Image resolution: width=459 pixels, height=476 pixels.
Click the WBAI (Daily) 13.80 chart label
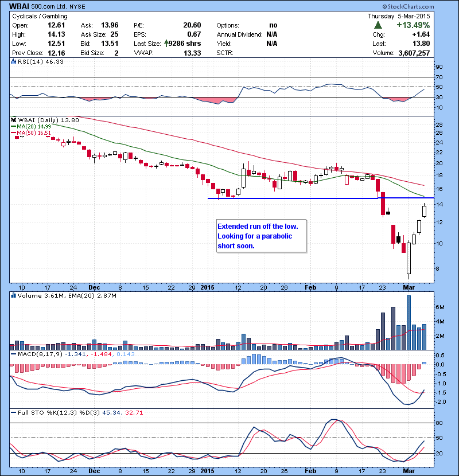pos(49,120)
